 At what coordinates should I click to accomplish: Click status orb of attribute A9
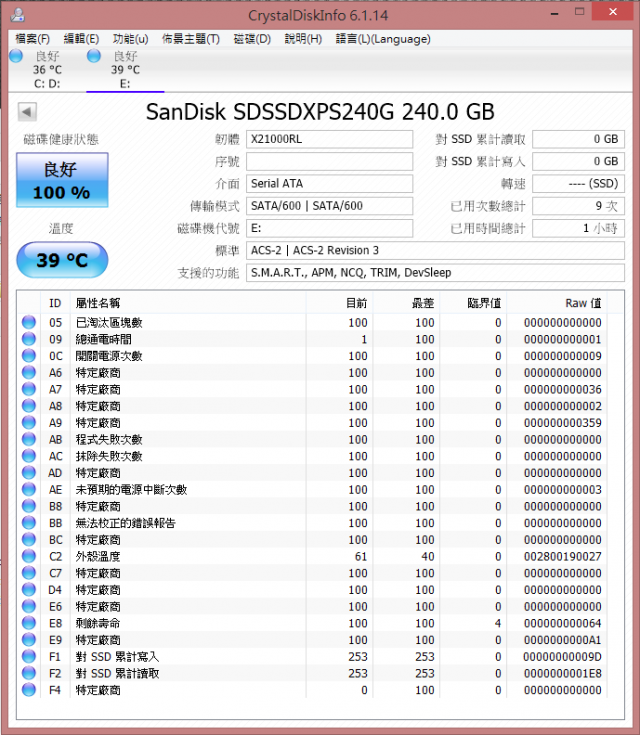pos(29,422)
